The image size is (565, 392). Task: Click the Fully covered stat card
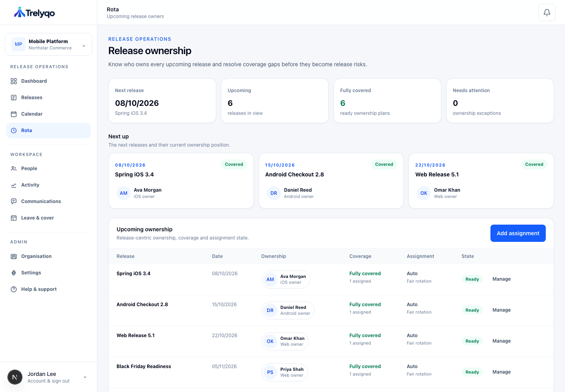[387, 101]
